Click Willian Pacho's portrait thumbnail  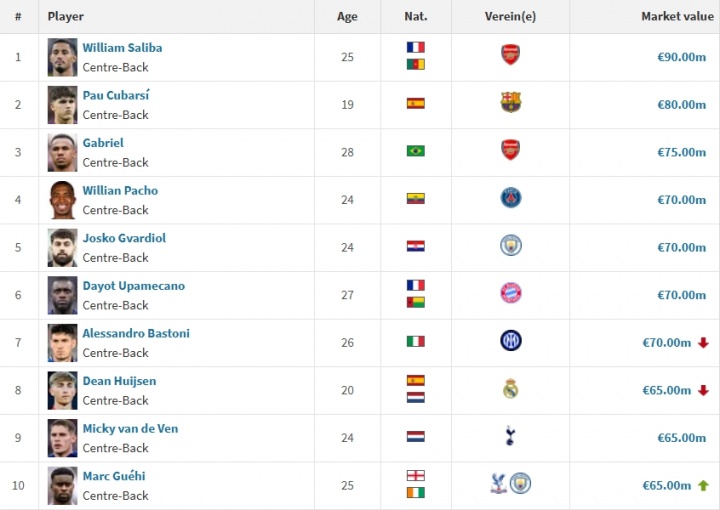click(62, 200)
